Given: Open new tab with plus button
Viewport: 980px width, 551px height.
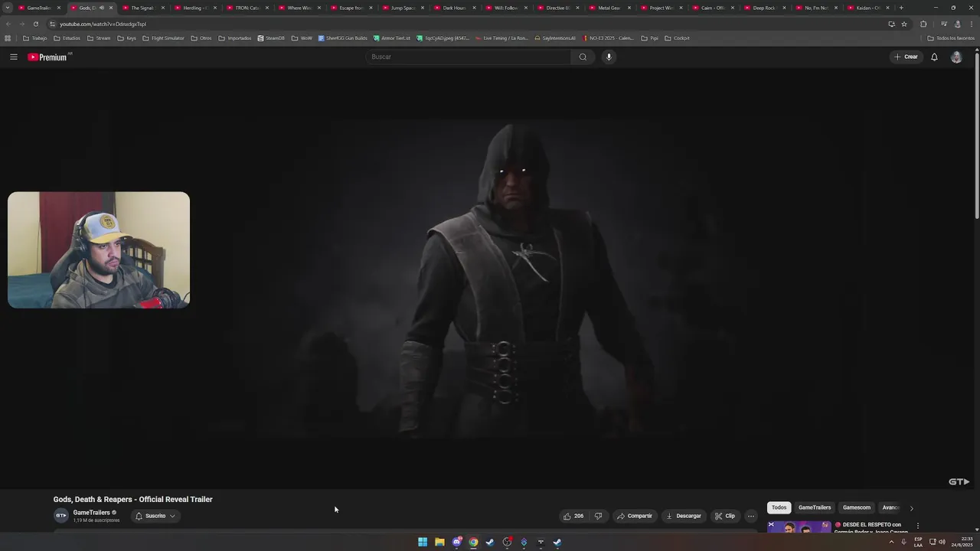Looking at the screenshot, I should pos(901,8).
